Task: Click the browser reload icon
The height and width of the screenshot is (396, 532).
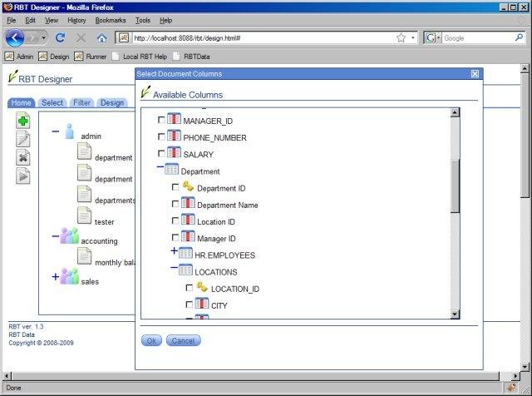Action: coord(61,37)
